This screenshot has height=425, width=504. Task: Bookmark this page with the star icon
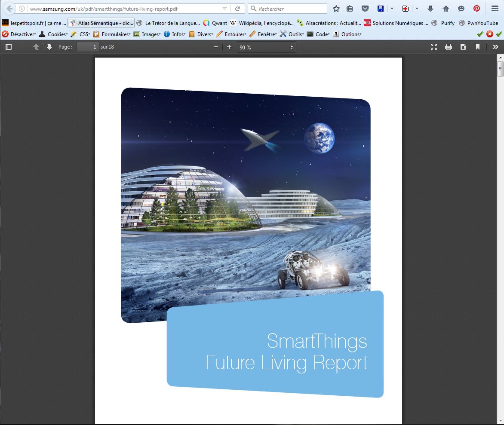coord(336,9)
